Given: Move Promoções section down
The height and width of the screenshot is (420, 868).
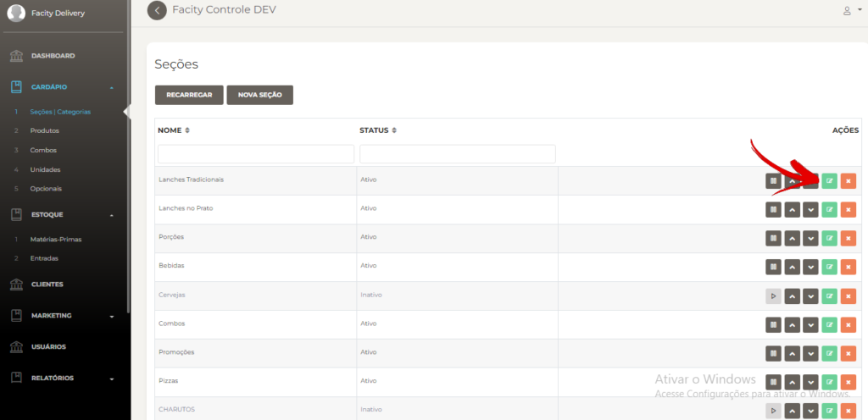Looking at the screenshot, I should (x=811, y=353).
